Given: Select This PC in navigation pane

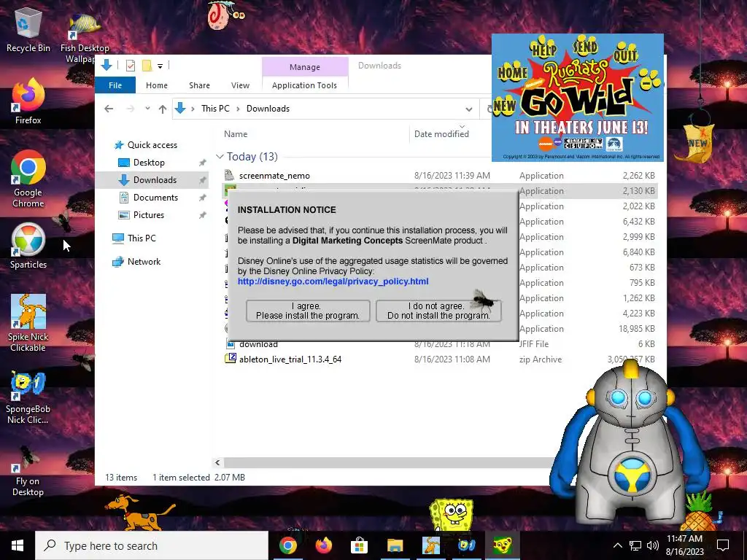Looking at the screenshot, I should click(x=142, y=238).
